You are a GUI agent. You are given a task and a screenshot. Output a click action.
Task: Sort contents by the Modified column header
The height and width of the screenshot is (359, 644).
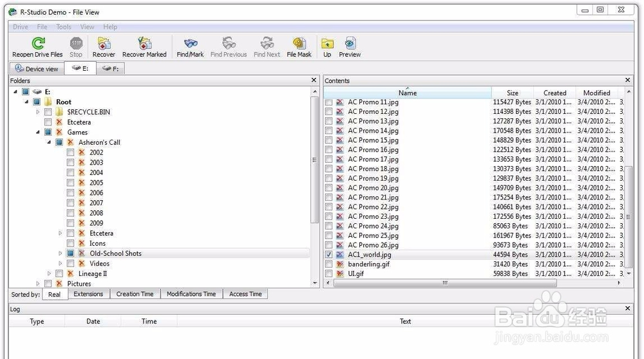point(596,93)
